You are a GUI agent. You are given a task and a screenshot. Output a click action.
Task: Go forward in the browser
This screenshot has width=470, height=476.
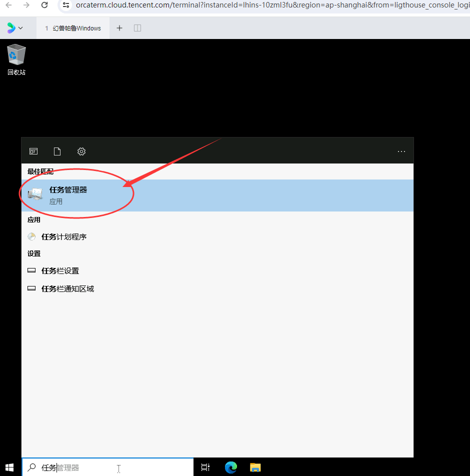pyautogui.click(x=26, y=5)
